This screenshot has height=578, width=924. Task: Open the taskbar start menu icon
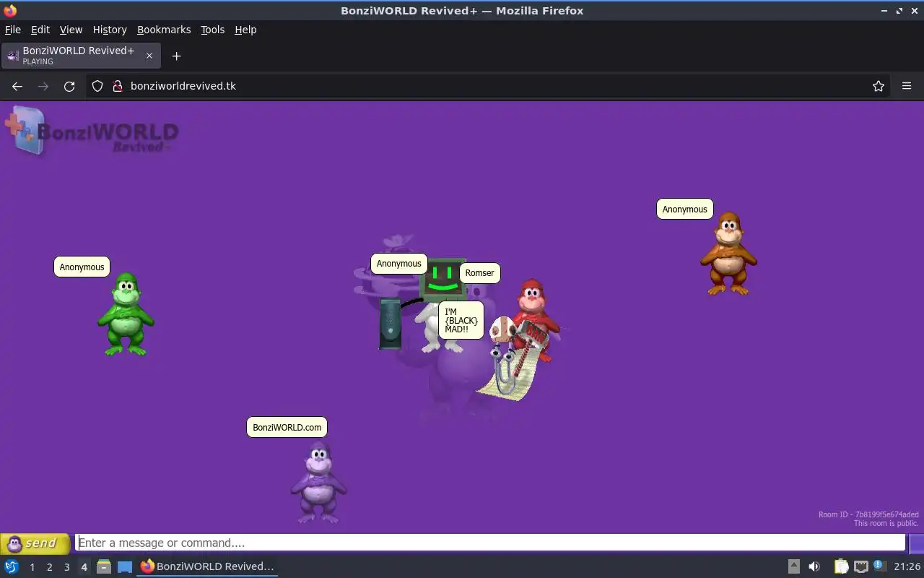[12, 566]
